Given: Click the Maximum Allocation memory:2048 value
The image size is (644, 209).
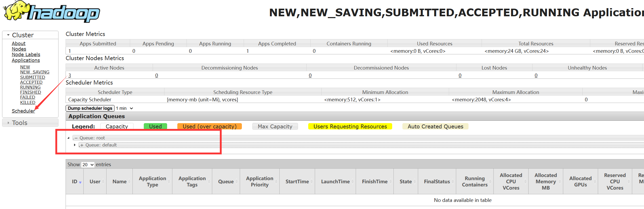Looking at the screenshot, I should 481,100.
